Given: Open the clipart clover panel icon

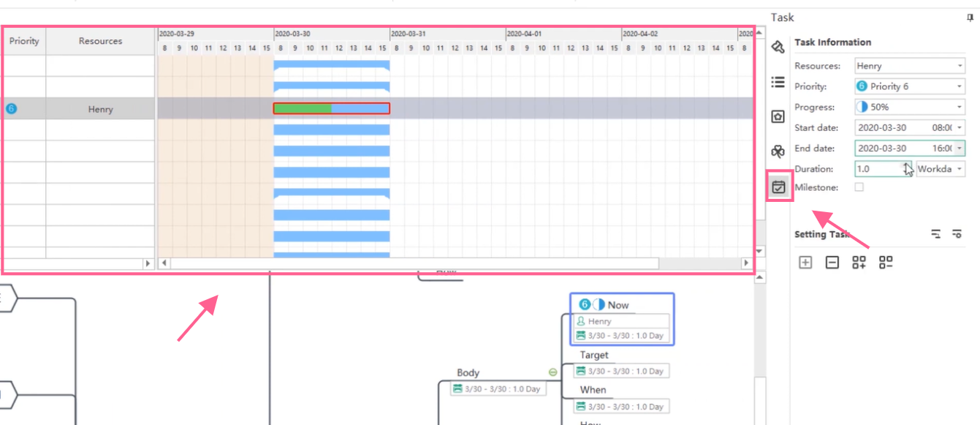Looking at the screenshot, I should [778, 151].
